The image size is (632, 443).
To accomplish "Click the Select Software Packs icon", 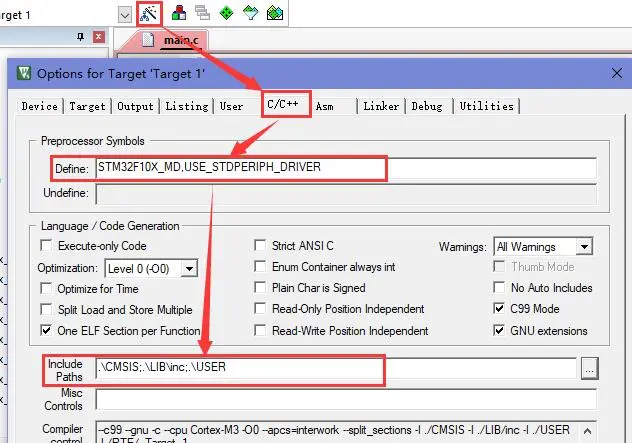I will (250, 13).
